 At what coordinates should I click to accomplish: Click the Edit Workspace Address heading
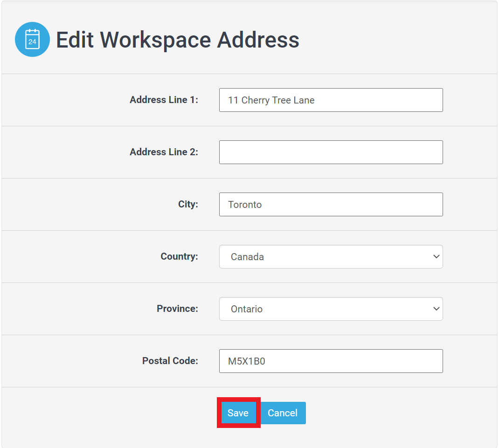pyautogui.click(x=177, y=40)
